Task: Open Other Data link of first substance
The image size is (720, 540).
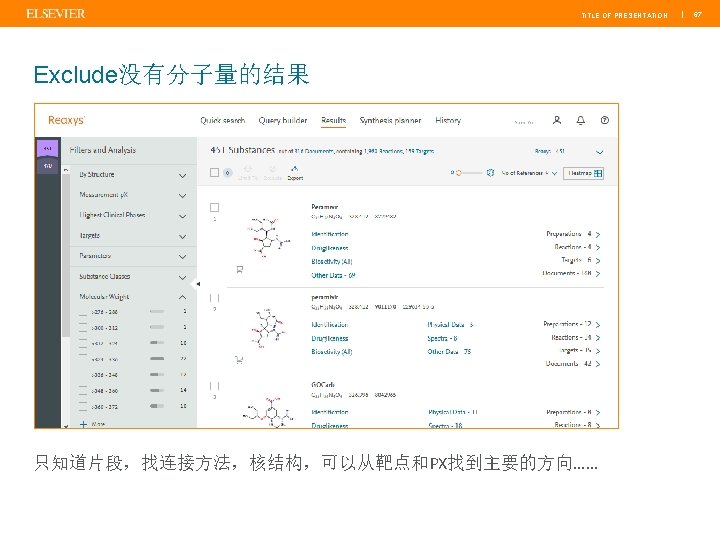Action: 333,275
